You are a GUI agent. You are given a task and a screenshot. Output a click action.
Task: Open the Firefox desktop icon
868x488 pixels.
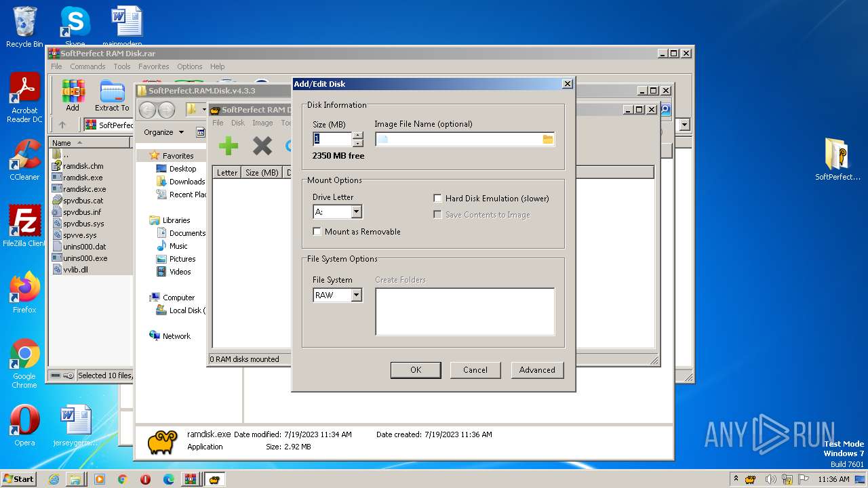[24, 293]
